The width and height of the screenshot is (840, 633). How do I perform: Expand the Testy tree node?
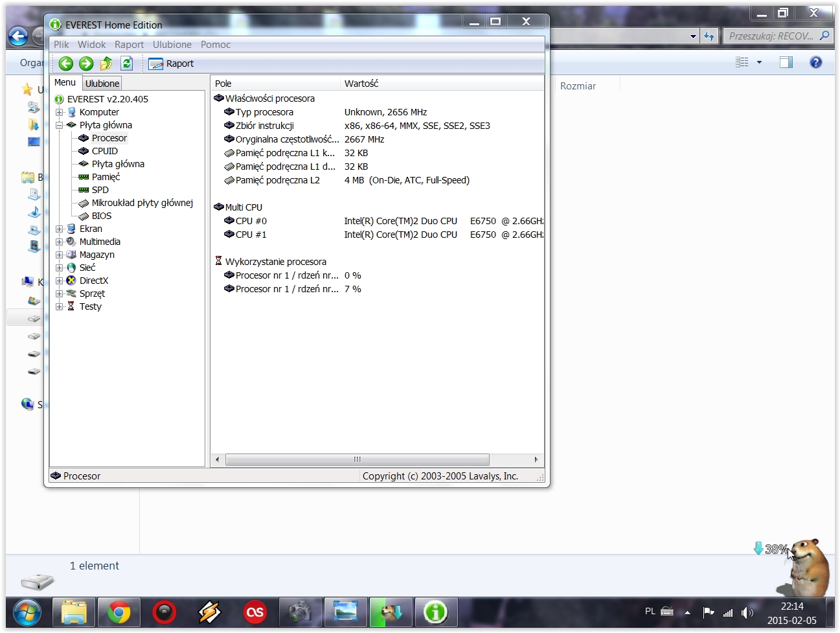click(x=59, y=306)
